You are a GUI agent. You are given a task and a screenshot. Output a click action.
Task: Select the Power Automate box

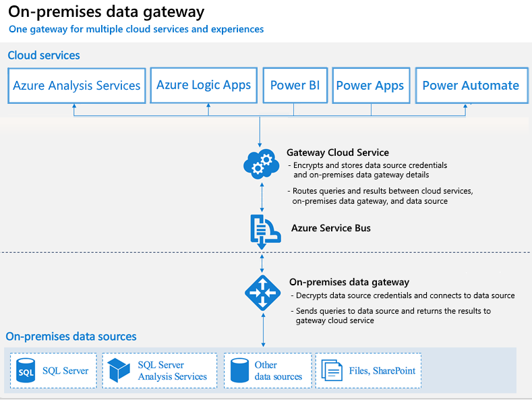point(471,86)
